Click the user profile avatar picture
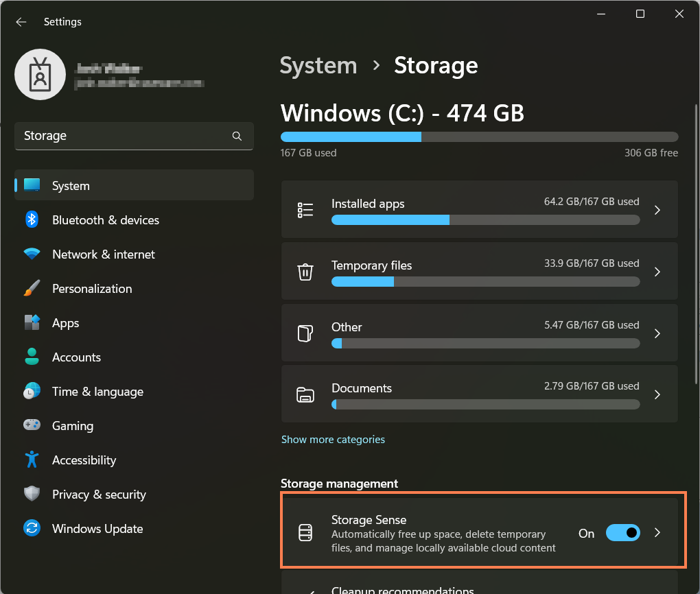This screenshot has width=700, height=594. (x=40, y=75)
